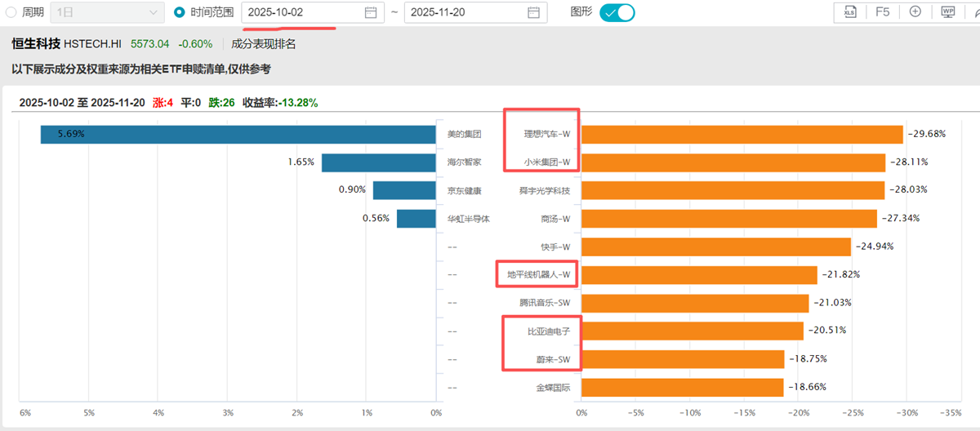
Task: Click the 地平线机器人-W orange bar
Action: (699, 274)
